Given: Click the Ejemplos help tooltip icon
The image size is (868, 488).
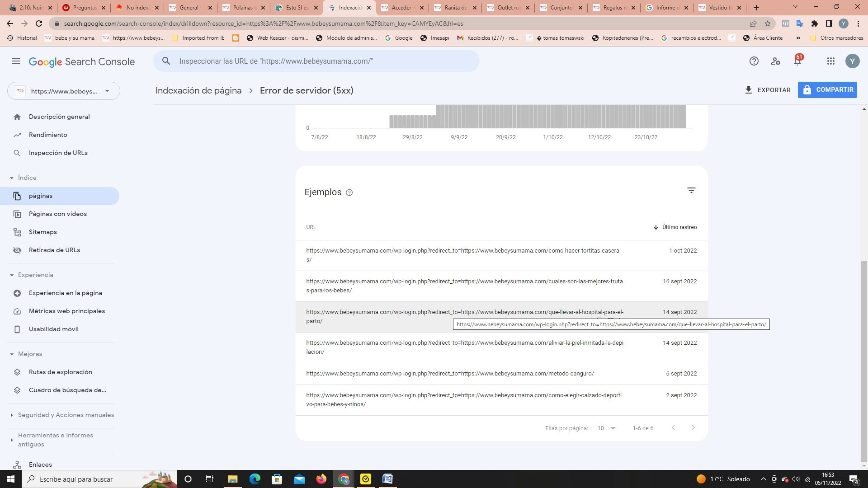Looking at the screenshot, I should [349, 192].
